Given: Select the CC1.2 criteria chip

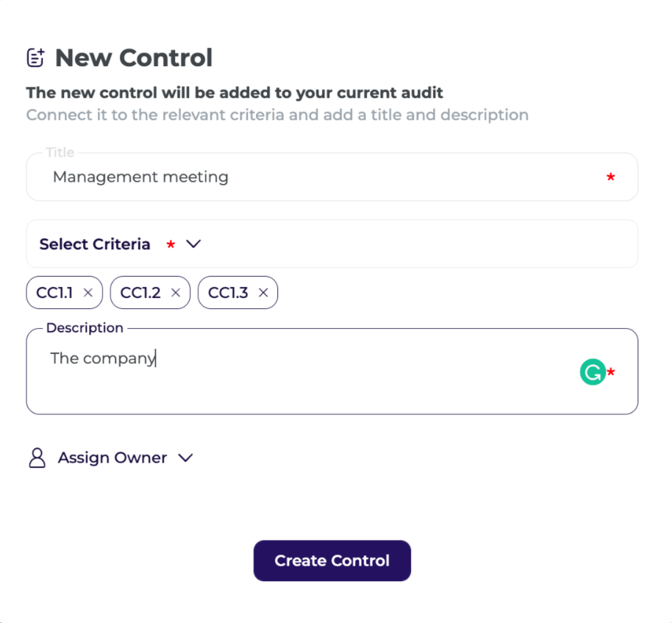Looking at the screenshot, I should (x=141, y=292).
